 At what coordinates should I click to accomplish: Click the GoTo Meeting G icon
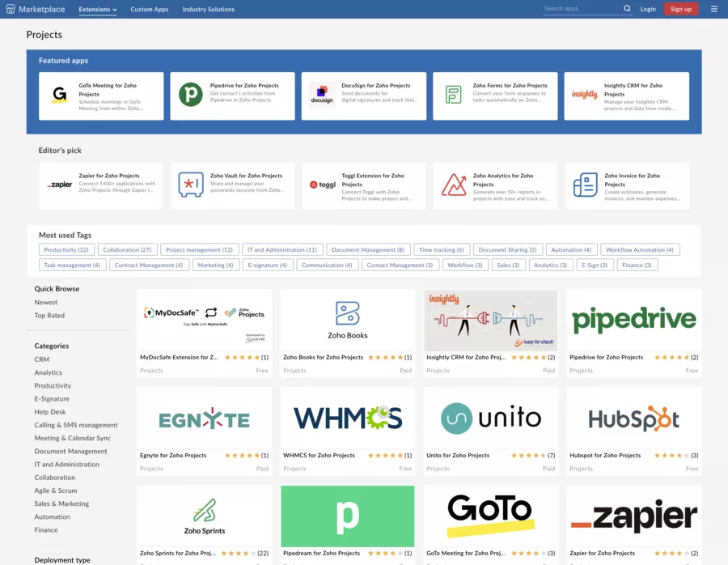click(58, 96)
